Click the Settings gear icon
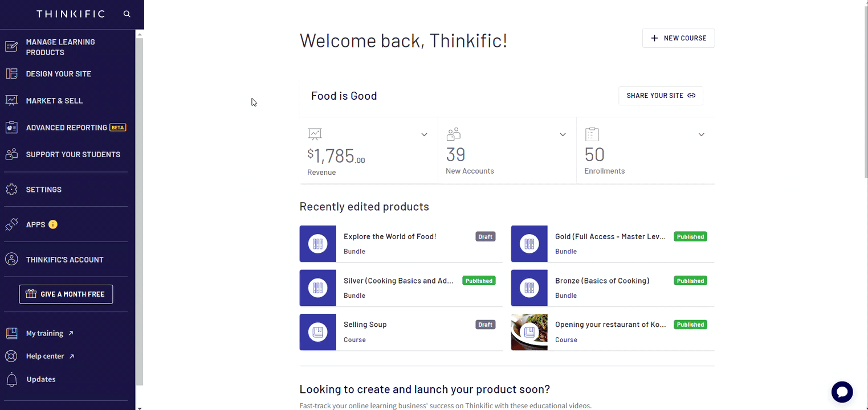Viewport: 868px width, 410px height. point(11,189)
